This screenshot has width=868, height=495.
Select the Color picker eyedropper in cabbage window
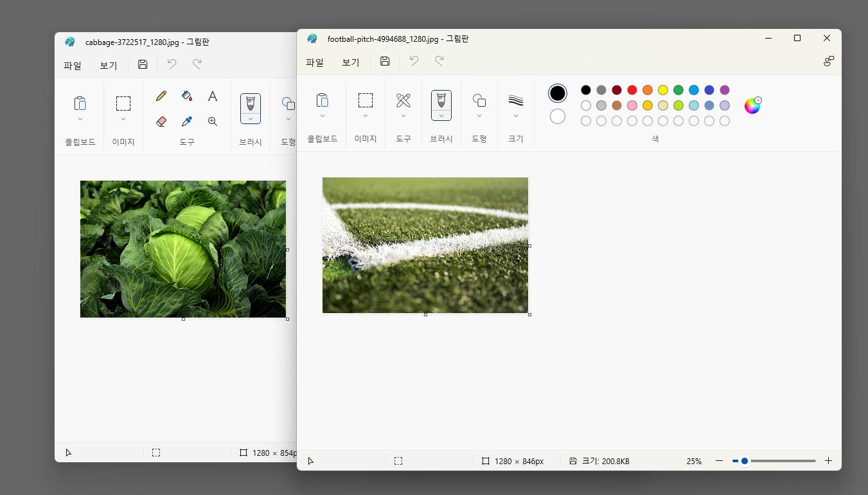click(187, 121)
